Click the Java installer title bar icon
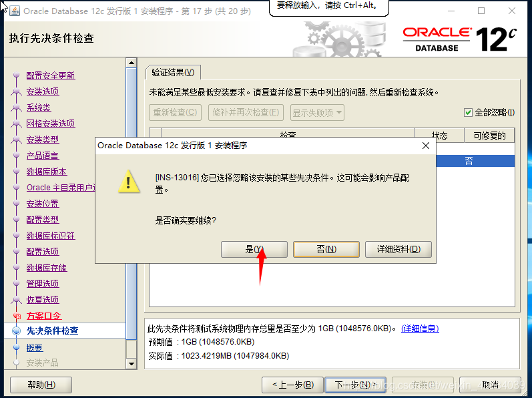This screenshot has width=532, height=398. [14, 11]
